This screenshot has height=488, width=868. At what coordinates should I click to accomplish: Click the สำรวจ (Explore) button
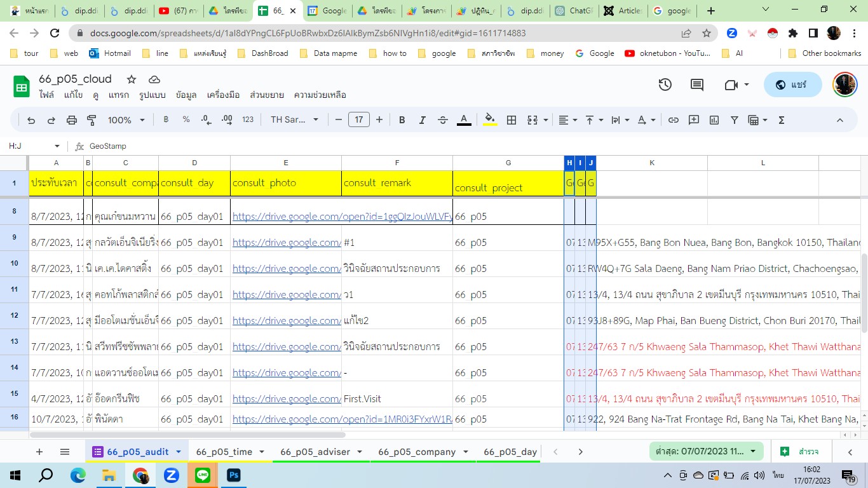800,452
